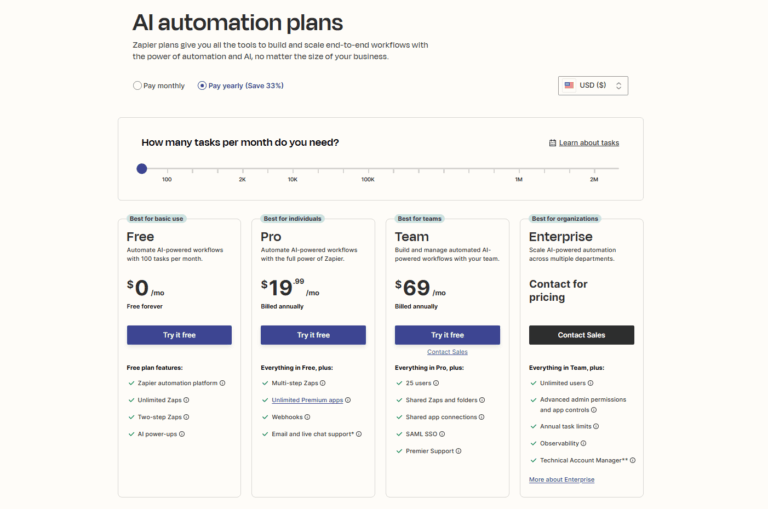Open the Learn about tasks link
The height and width of the screenshot is (509, 768).
click(x=589, y=143)
